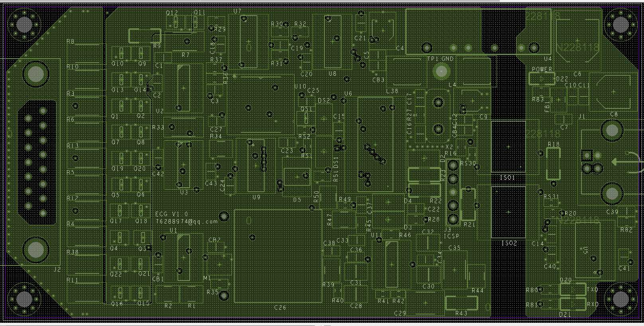Click the C39 capacitor label

tap(612, 212)
